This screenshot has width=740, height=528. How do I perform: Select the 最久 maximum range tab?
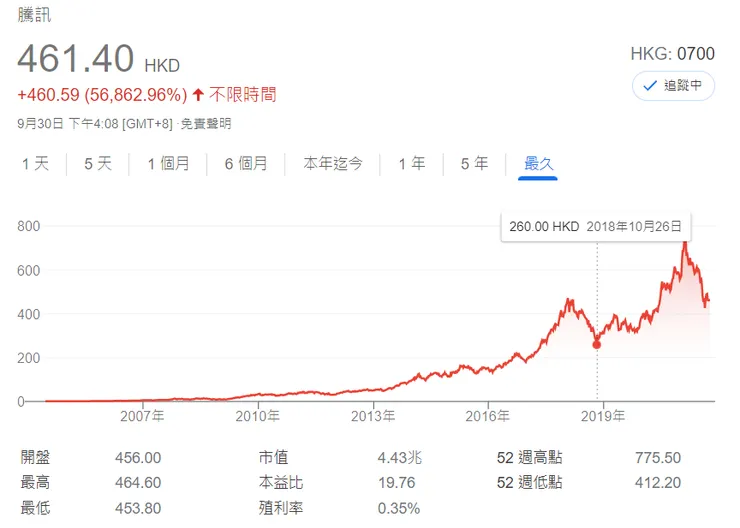click(x=538, y=164)
